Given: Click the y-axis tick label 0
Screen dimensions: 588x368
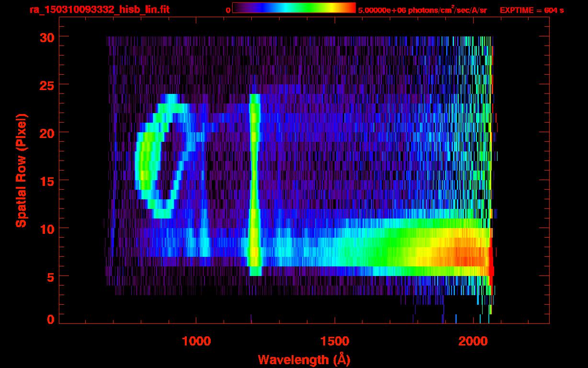Looking at the screenshot, I should point(50,319).
